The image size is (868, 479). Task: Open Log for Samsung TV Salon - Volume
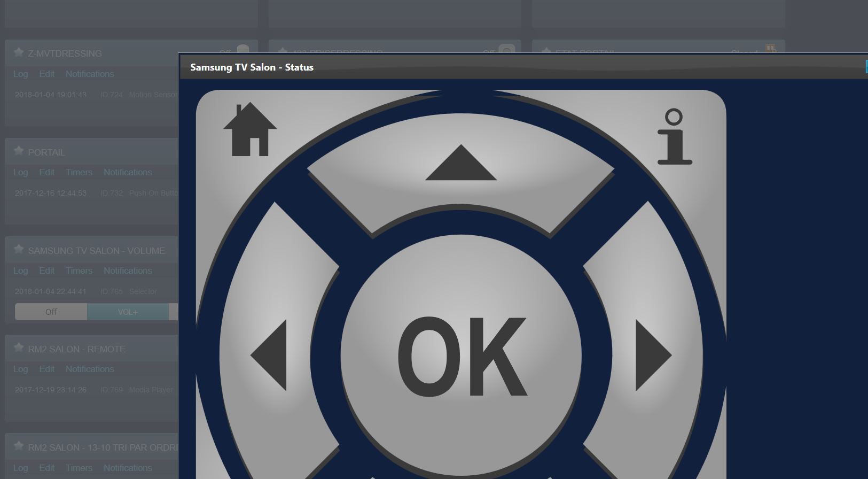(x=20, y=271)
